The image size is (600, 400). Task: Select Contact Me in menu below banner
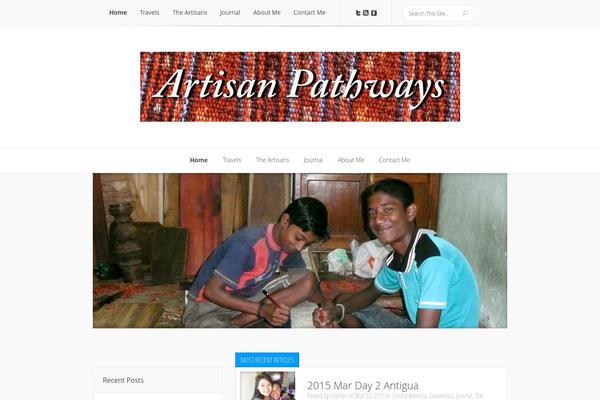(394, 160)
